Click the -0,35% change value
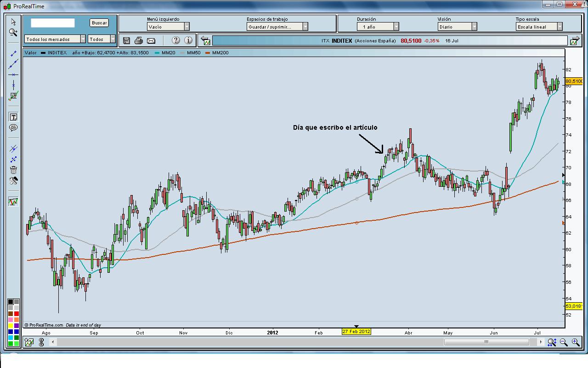588x368 pixels. [x=431, y=40]
